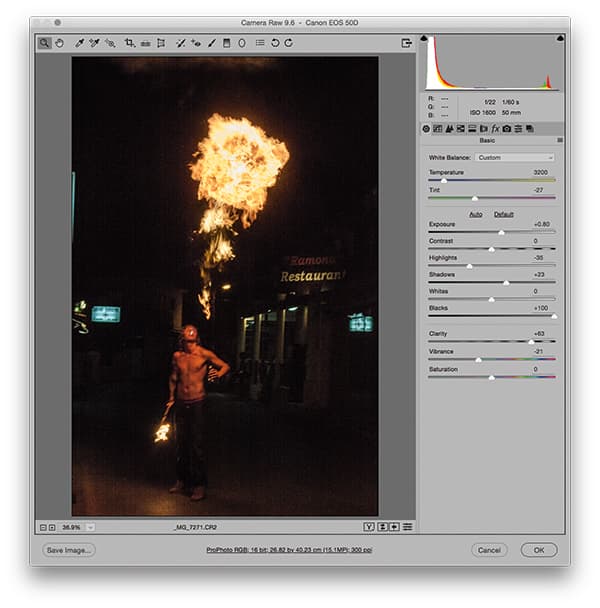This screenshot has width=600, height=608.
Task: Open the Lens Corrections panel tab
Action: [484, 129]
